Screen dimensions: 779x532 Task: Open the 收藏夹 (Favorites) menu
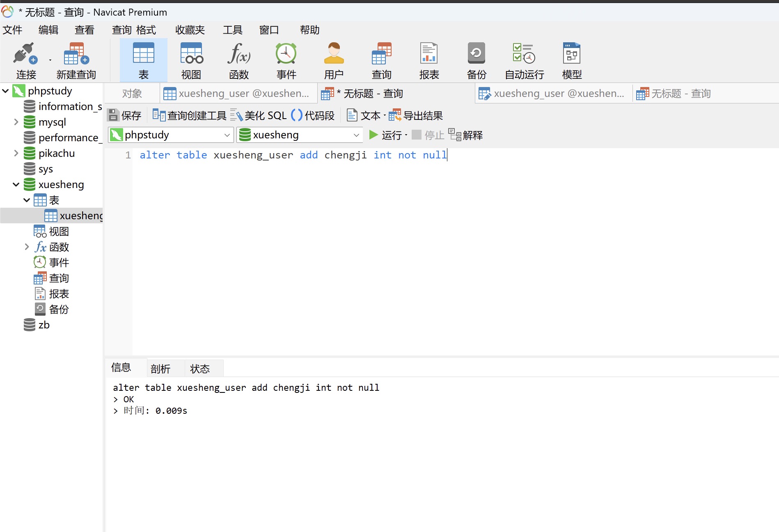click(190, 30)
